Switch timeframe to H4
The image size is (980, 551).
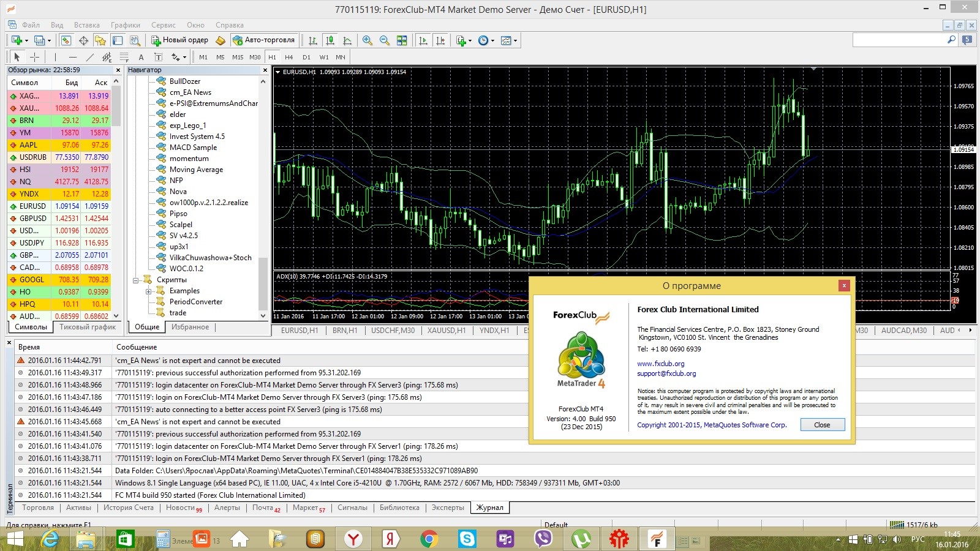click(x=289, y=57)
